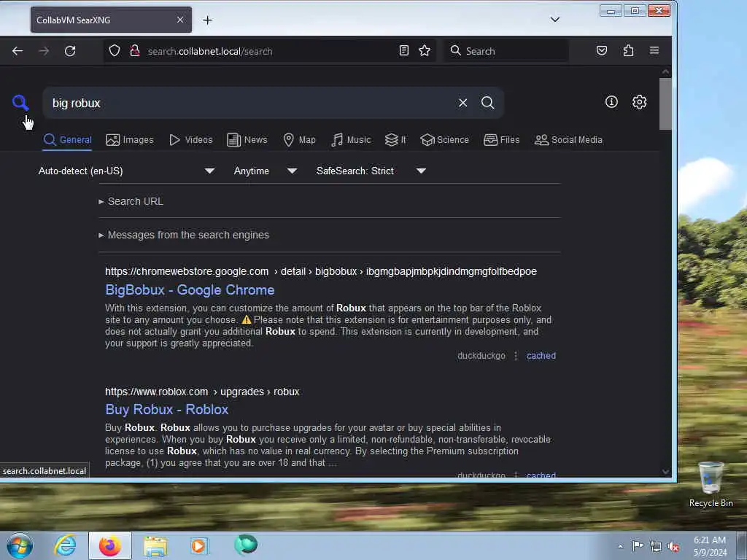Close the CollabVM SearXNG tab
Viewport: 747px width, 560px height.
tap(180, 20)
